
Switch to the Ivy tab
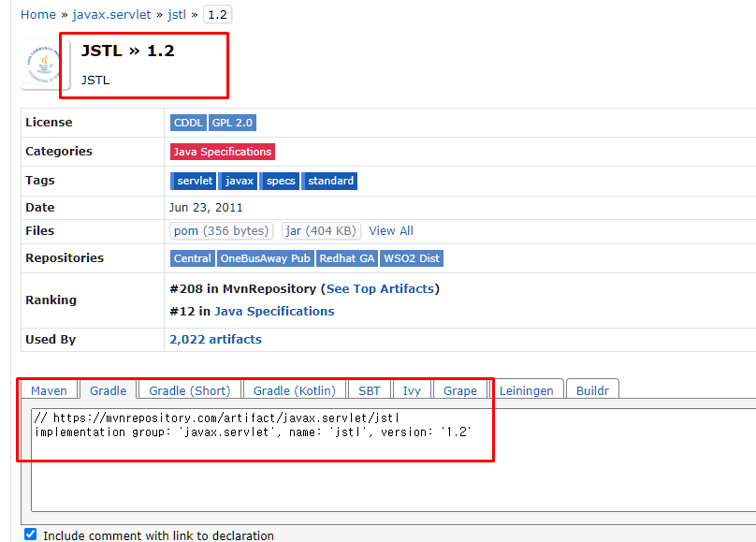click(412, 390)
